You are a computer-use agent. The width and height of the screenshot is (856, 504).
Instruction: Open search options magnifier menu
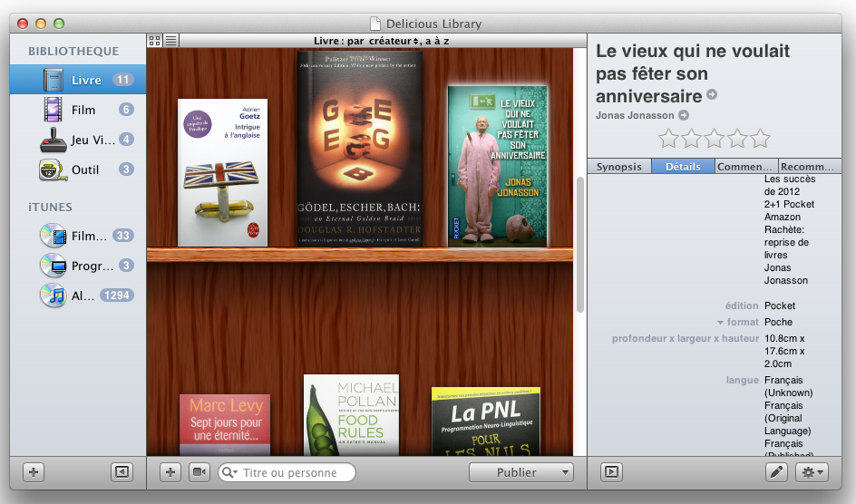[229, 472]
